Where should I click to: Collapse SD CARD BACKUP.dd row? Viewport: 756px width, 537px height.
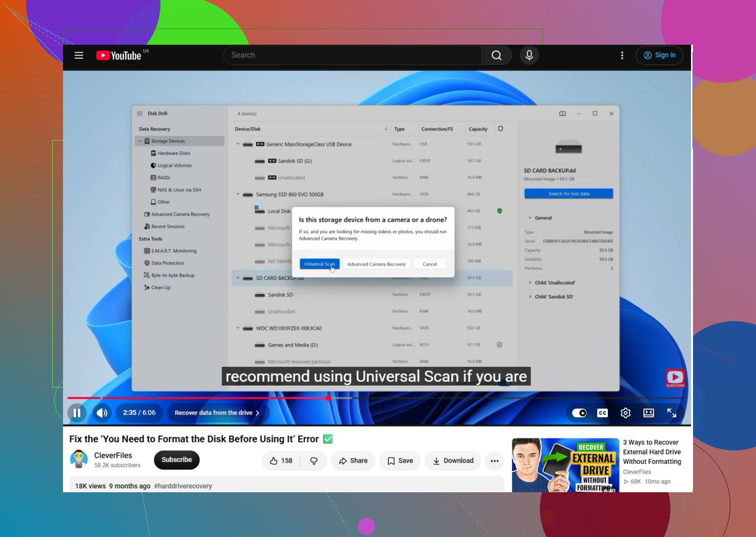click(x=238, y=278)
